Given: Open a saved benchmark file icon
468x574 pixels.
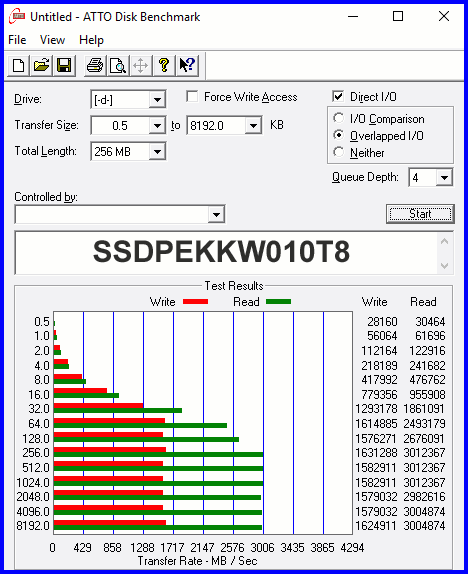Looking at the screenshot, I should tap(41, 66).
